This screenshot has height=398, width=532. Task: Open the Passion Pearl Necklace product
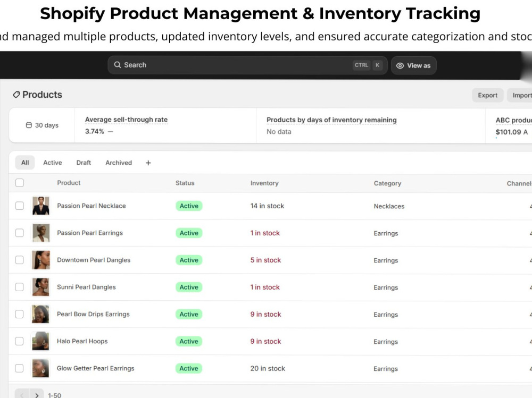coord(92,206)
